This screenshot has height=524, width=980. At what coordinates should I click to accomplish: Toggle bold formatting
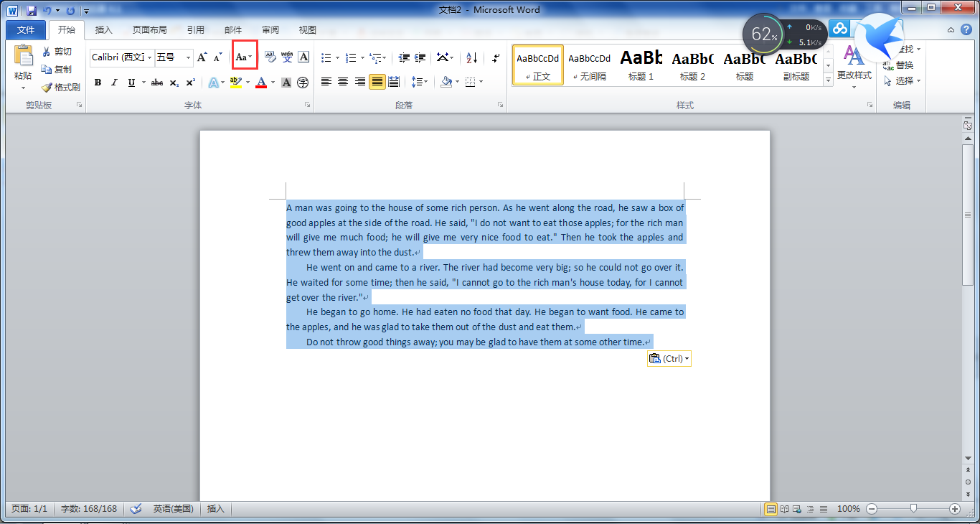pos(98,83)
